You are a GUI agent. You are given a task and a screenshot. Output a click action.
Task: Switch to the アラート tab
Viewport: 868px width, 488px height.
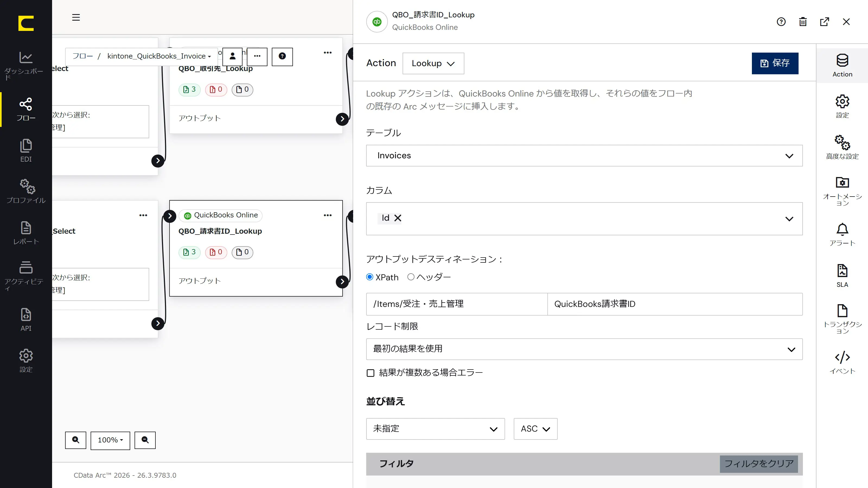click(842, 235)
